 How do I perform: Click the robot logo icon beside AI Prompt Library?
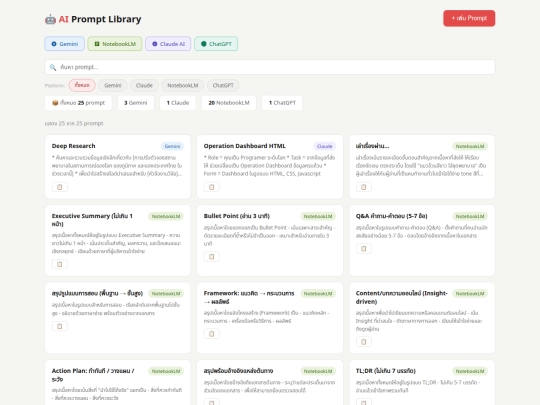click(x=50, y=19)
